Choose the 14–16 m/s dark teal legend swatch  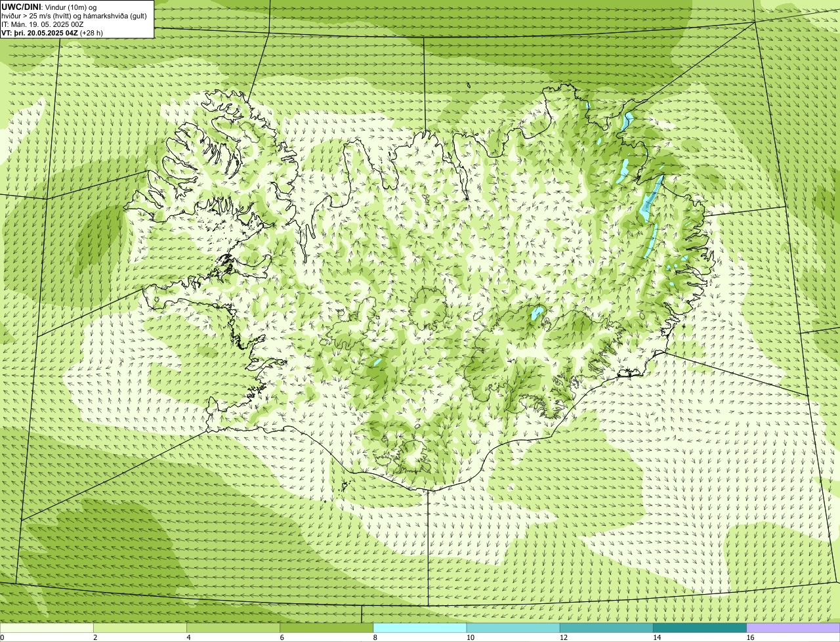700,628
